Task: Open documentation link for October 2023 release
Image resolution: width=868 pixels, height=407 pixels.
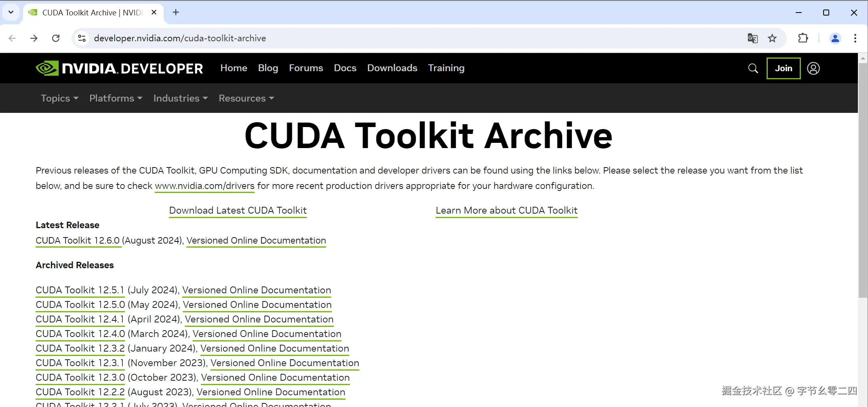Action: pyautogui.click(x=275, y=377)
